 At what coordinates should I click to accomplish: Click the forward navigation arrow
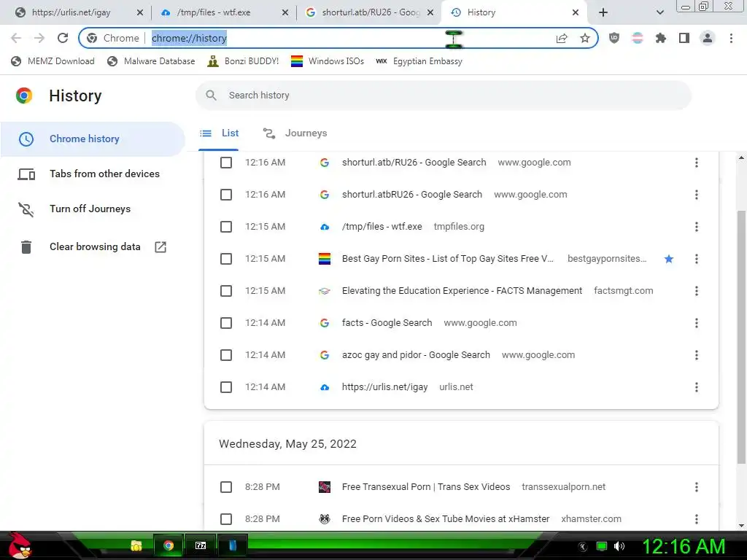39,38
